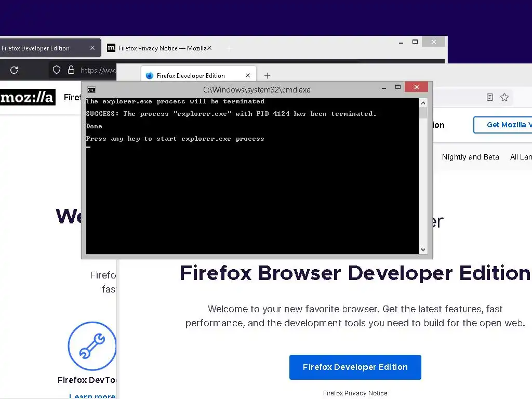Click the padlock site security icon
The height and width of the screenshot is (399, 532).
pos(71,70)
